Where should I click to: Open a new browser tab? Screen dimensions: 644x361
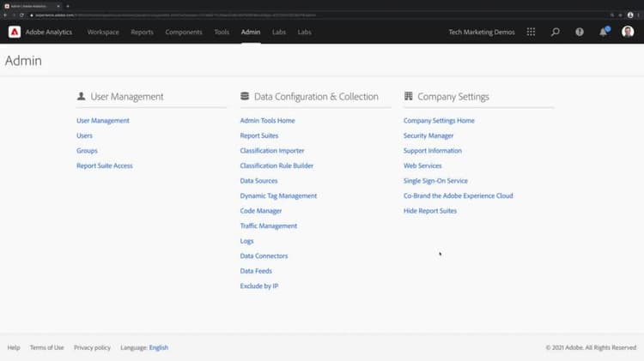click(68, 5)
